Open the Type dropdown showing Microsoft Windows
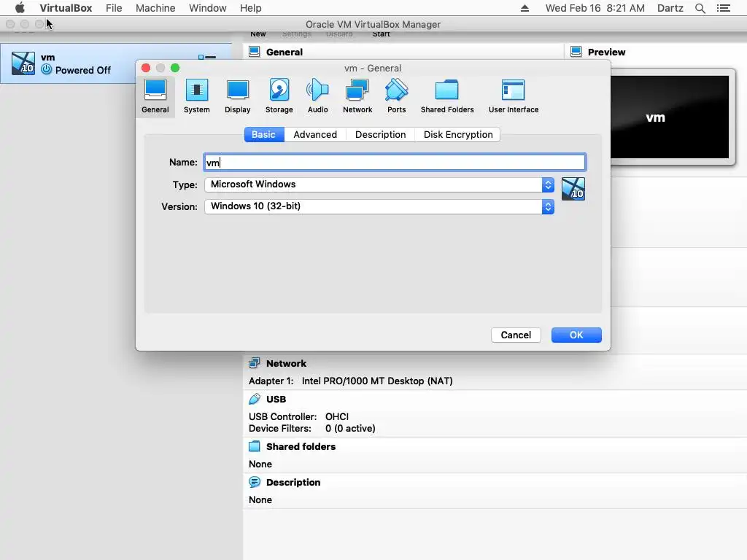Screen dimensions: 747x560 379,184
